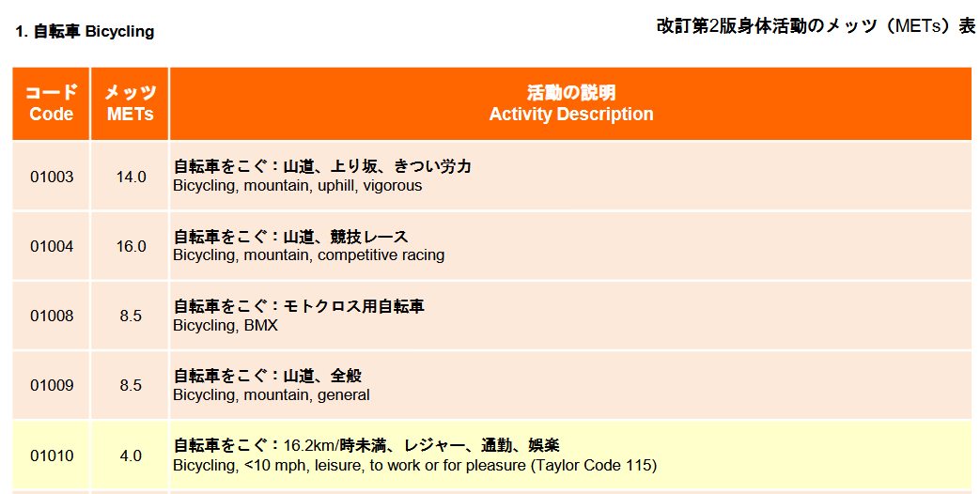This screenshot has width=980, height=494.
Task: Select the code cell 01009
Action: pyautogui.click(x=52, y=385)
